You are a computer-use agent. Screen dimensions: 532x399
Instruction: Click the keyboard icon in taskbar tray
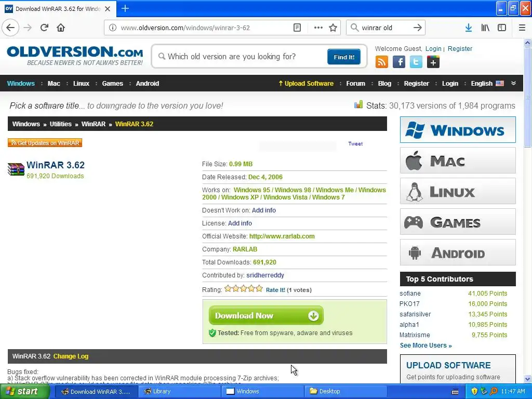[x=455, y=392]
